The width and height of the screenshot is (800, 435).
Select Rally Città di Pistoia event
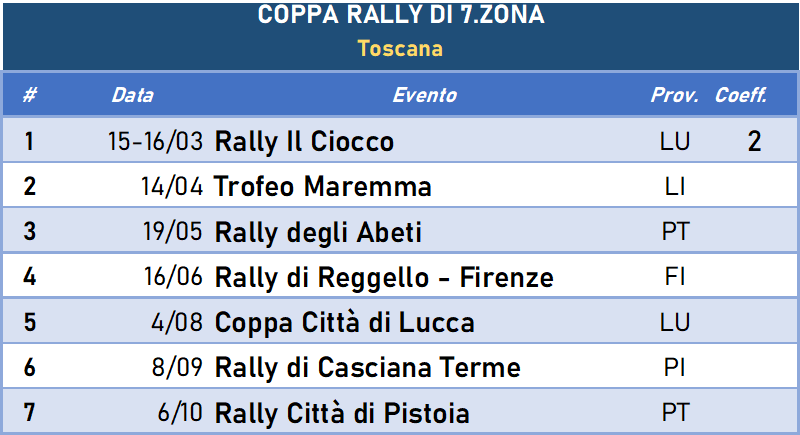(x=342, y=413)
